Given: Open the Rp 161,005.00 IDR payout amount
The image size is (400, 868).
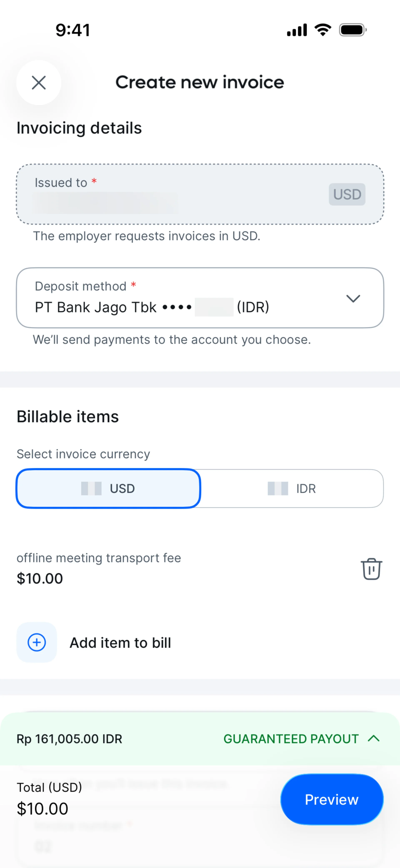Looking at the screenshot, I should coord(69,739).
